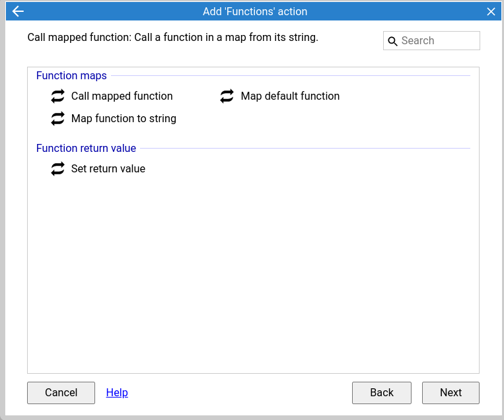Click the Function return value heading
Viewport: 504px width, 420px height.
(86, 148)
